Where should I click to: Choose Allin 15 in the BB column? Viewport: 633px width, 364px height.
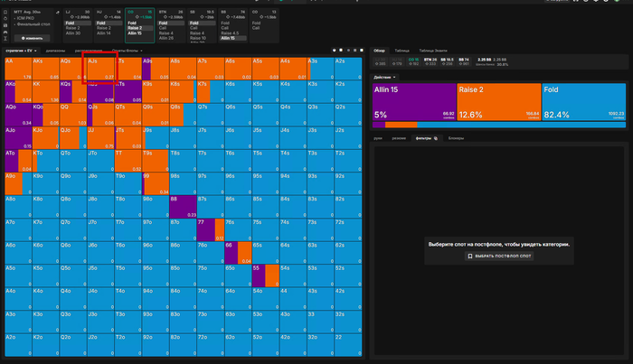(232, 38)
